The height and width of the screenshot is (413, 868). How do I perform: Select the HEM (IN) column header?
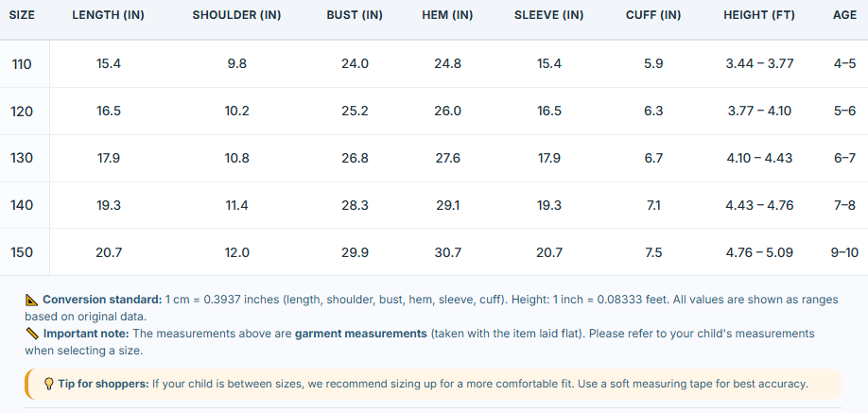(447, 15)
